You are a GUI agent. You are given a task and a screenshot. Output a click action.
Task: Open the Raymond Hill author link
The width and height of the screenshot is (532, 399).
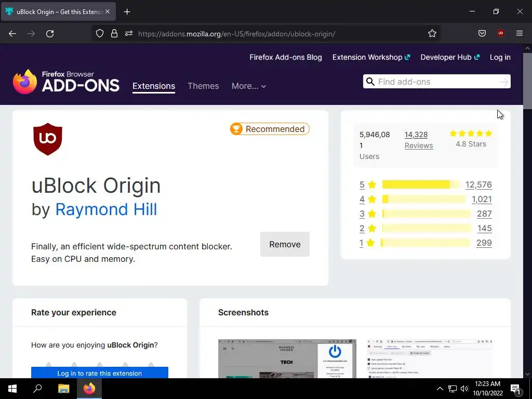coord(106,209)
